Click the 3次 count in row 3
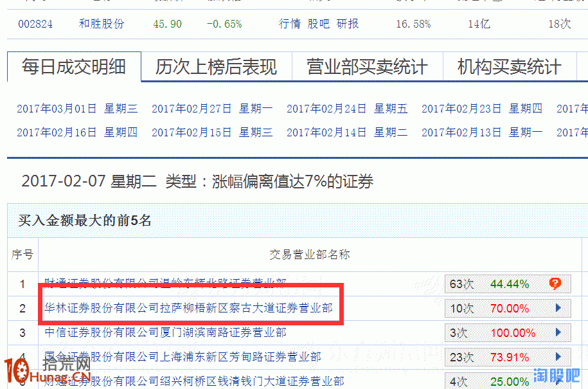Image resolution: width=588 pixels, height=389 pixels. (459, 332)
